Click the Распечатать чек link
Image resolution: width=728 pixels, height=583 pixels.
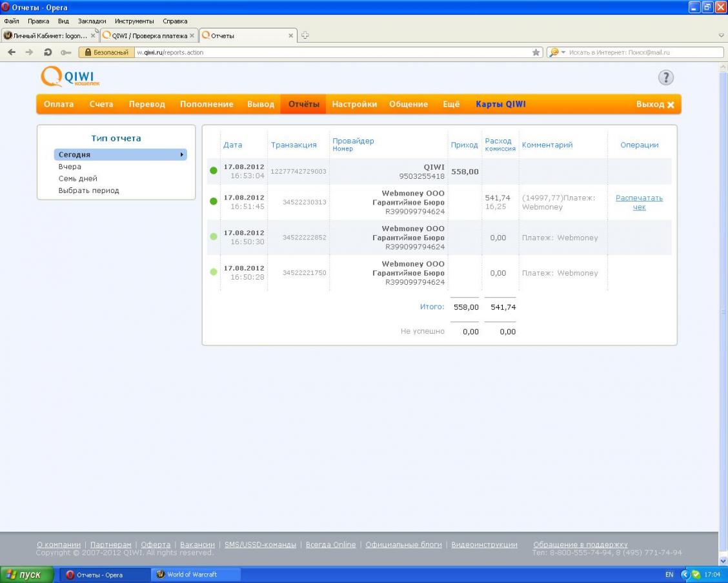click(639, 203)
